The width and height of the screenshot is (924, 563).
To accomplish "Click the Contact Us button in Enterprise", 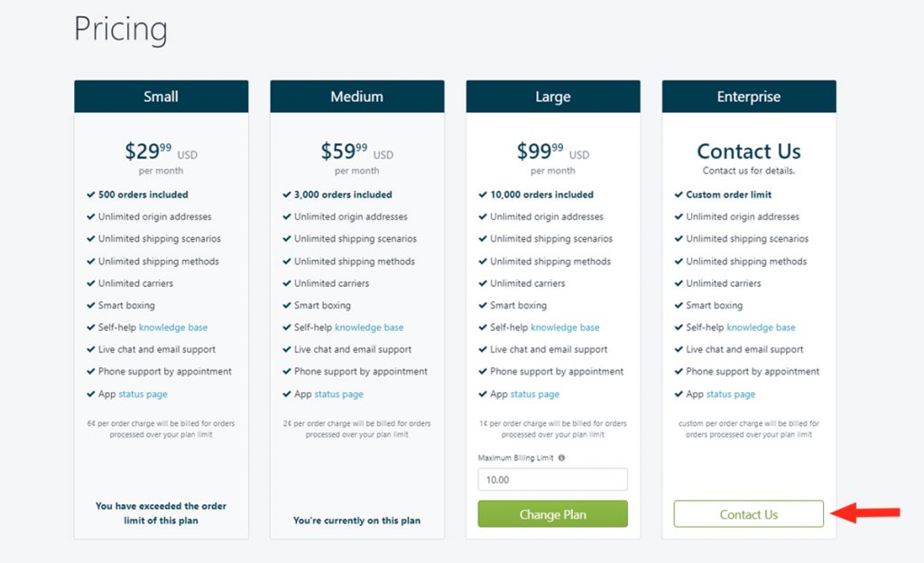I will pos(748,514).
